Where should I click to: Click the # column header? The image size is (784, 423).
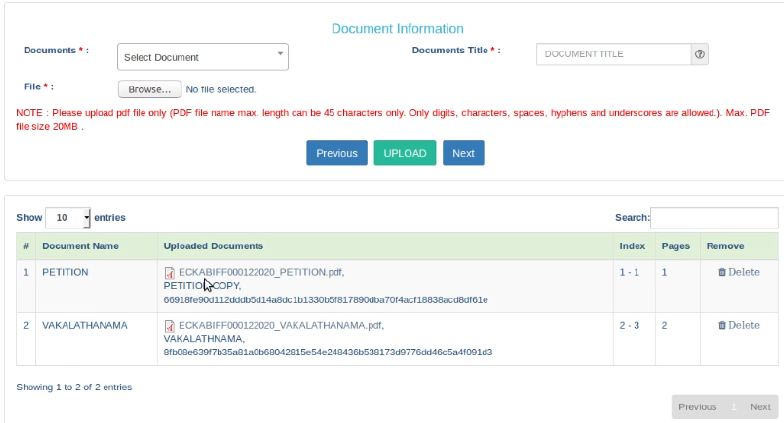pos(26,246)
